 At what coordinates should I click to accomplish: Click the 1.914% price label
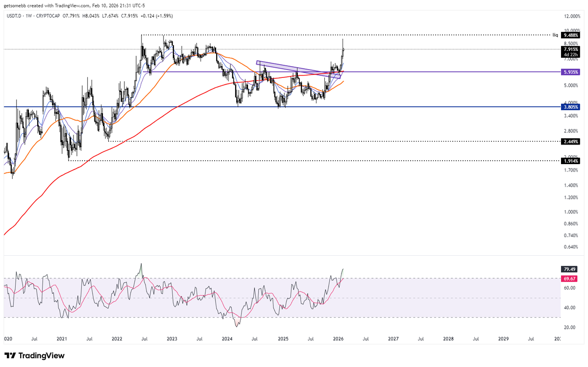pos(571,161)
